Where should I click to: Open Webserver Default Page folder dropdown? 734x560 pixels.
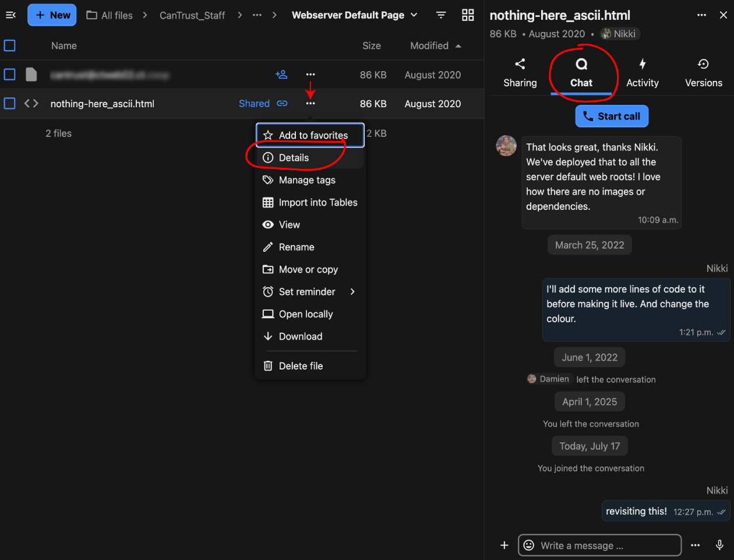click(x=355, y=15)
